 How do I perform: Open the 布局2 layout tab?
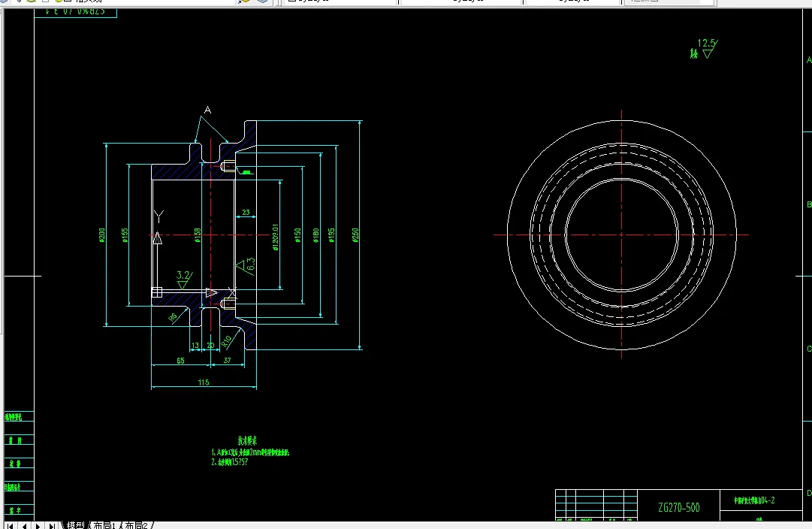136,525
